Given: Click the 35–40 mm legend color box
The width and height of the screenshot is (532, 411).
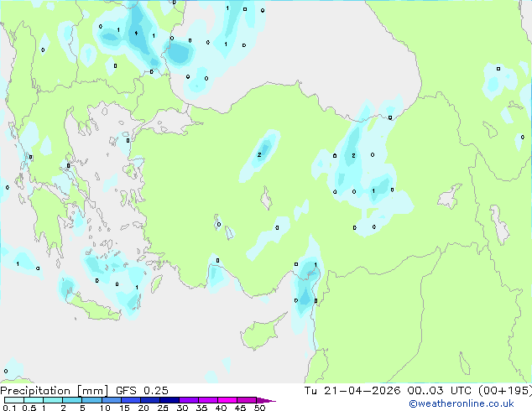Looking at the screenshot, I should [207, 400].
